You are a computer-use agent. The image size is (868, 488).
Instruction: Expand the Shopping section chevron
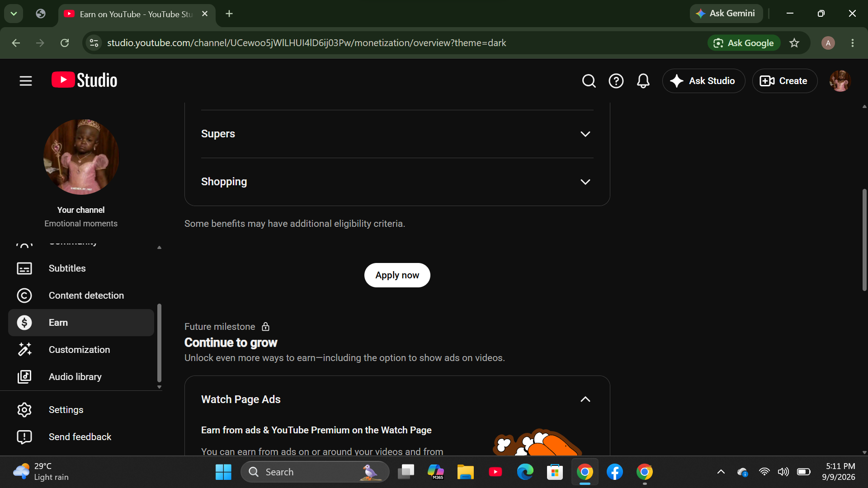click(x=585, y=182)
